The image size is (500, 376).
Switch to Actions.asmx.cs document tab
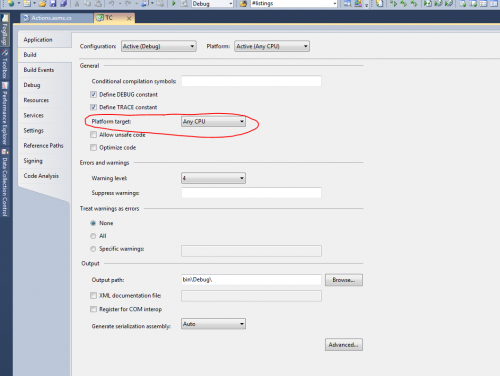(x=57, y=18)
